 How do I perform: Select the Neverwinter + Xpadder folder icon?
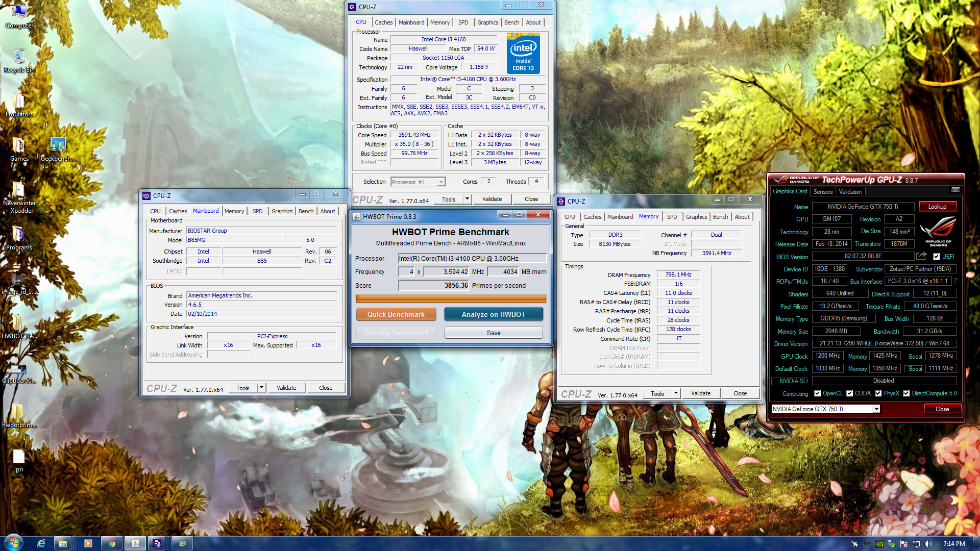[x=19, y=197]
